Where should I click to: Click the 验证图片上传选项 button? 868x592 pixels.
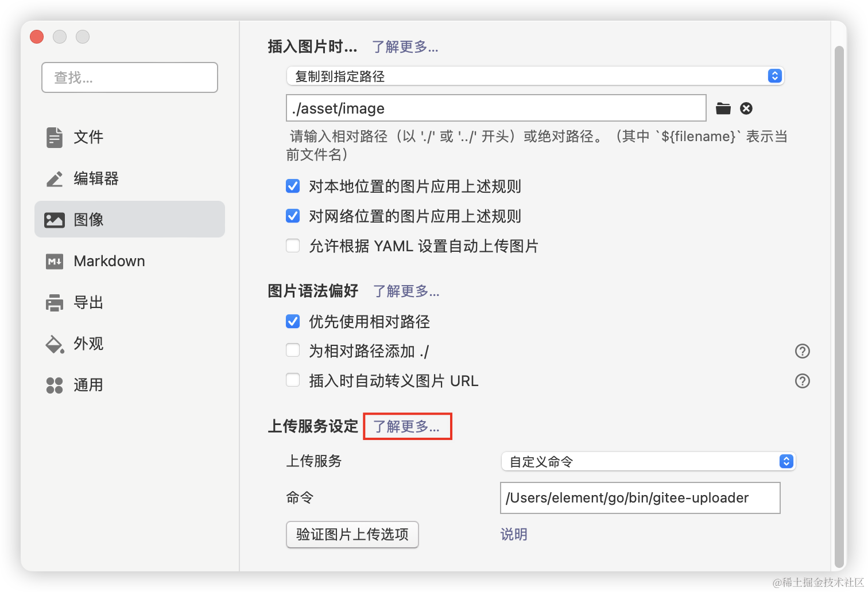(x=352, y=535)
